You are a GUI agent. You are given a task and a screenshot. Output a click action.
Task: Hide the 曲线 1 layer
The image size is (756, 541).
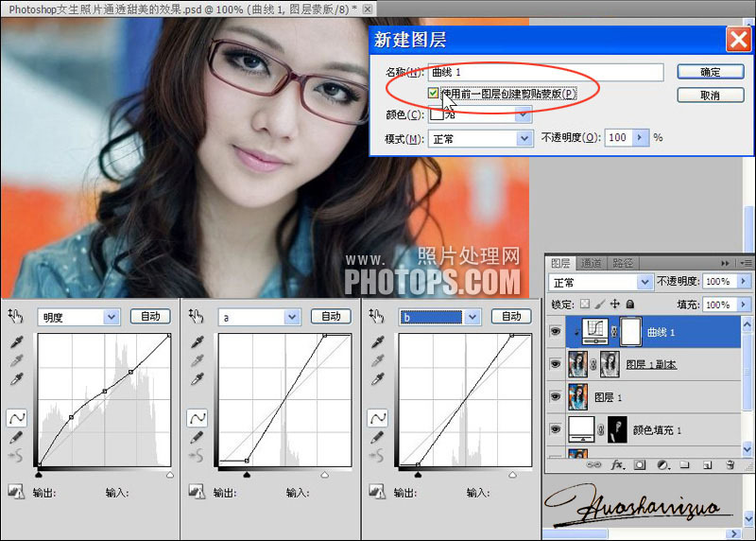click(556, 332)
